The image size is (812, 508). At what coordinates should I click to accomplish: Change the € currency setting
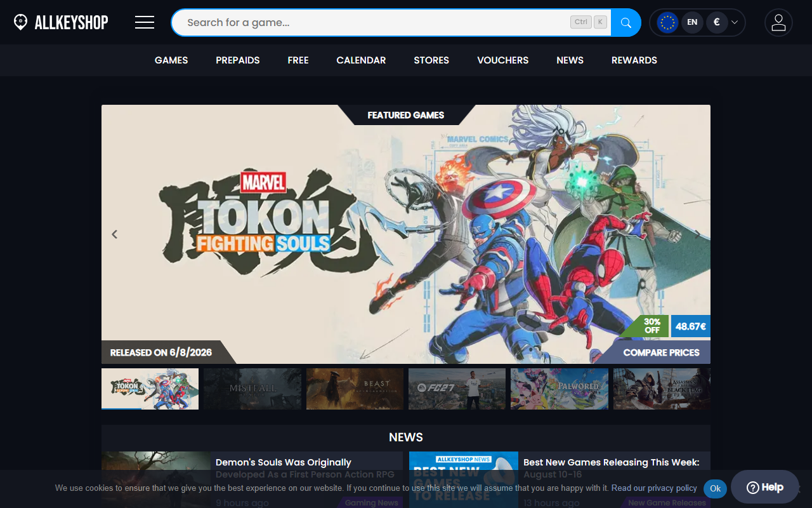click(717, 22)
